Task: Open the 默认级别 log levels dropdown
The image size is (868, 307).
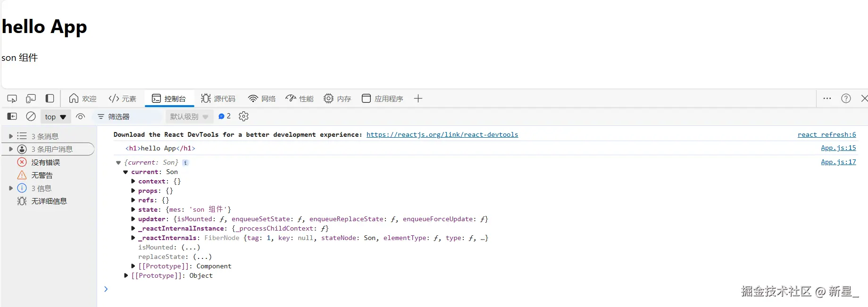Action: click(x=189, y=116)
